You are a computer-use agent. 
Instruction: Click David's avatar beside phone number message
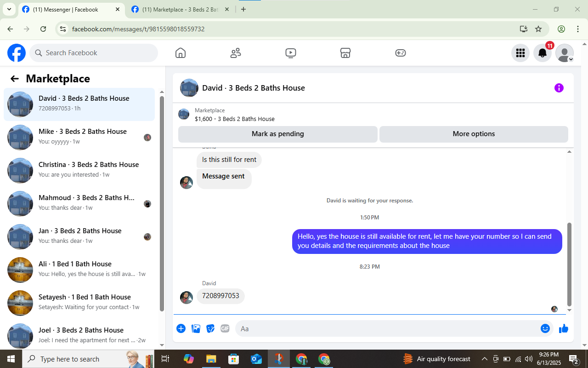(187, 298)
